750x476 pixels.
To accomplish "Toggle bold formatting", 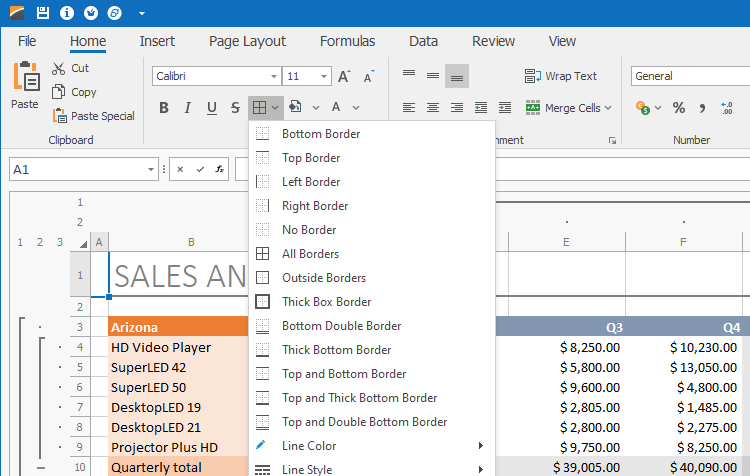I will point(164,108).
